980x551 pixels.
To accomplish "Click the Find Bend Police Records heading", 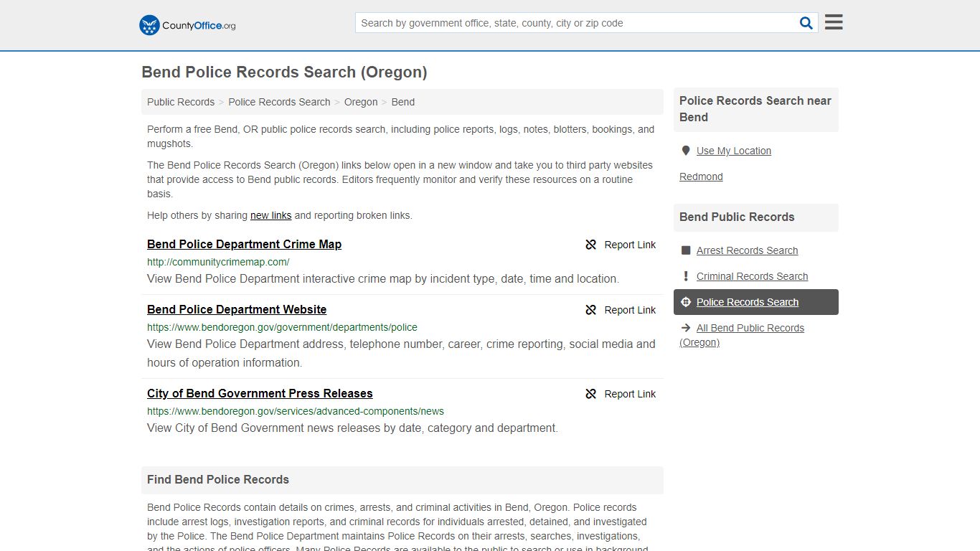I will click(x=218, y=479).
